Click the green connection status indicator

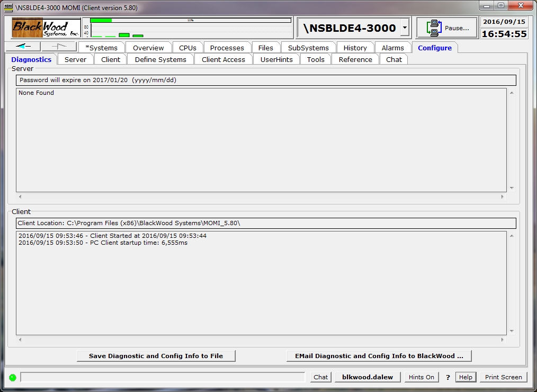coord(12,377)
